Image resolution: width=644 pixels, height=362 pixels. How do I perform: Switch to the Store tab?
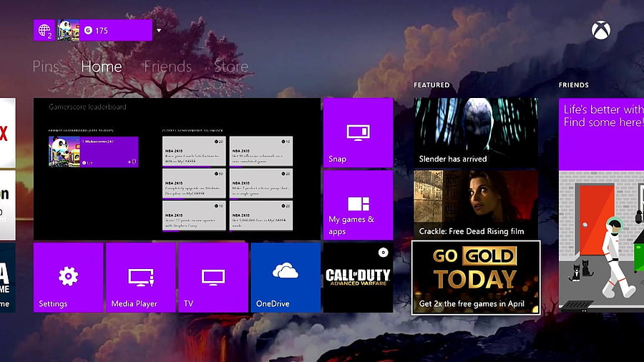pos(231,67)
